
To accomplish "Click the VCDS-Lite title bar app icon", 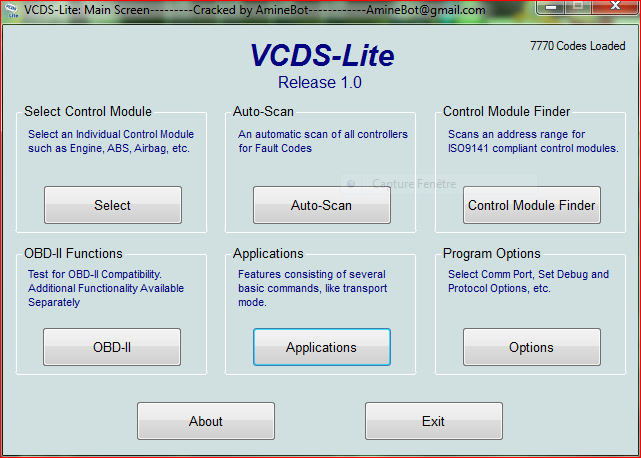I will [13, 11].
